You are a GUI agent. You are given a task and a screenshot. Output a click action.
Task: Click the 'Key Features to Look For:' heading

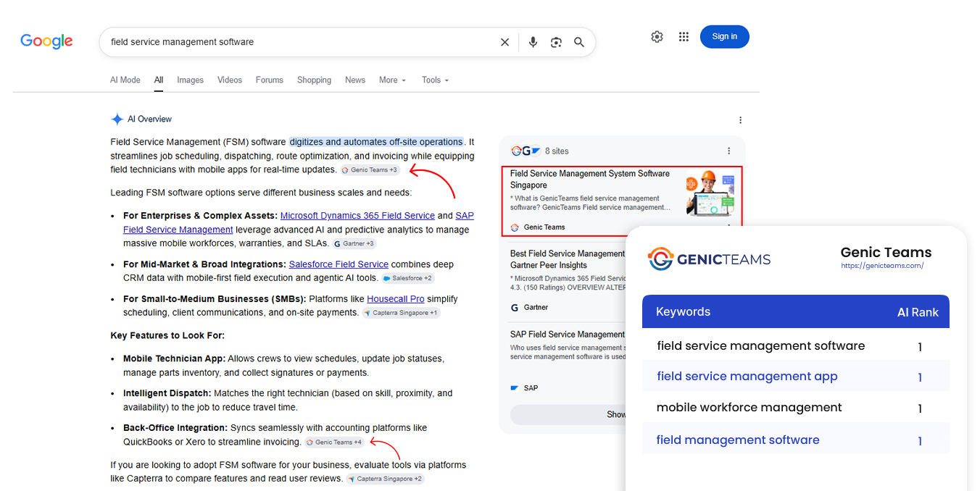[167, 336]
